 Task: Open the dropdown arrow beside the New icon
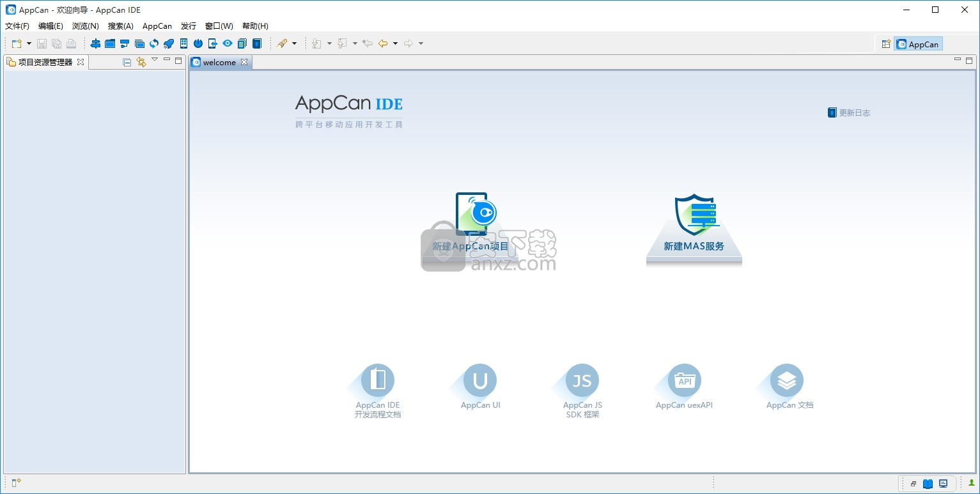coord(29,43)
